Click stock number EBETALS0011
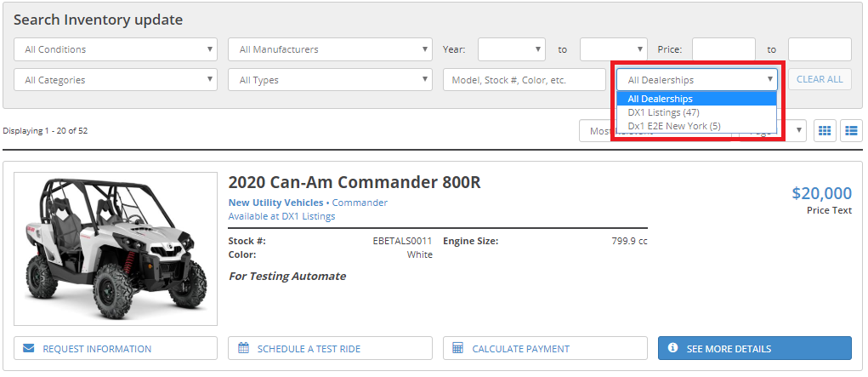This screenshot has width=868, height=377. (402, 241)
